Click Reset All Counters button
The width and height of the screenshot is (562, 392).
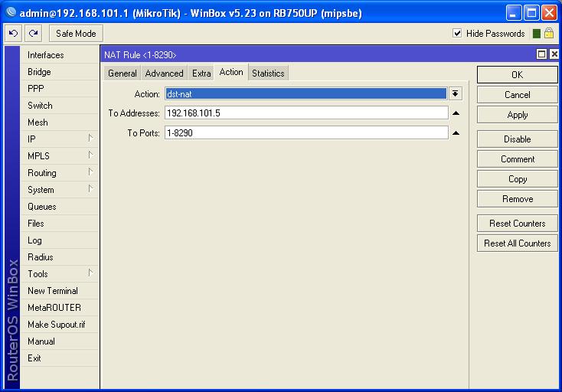click(x=517, y=243)
